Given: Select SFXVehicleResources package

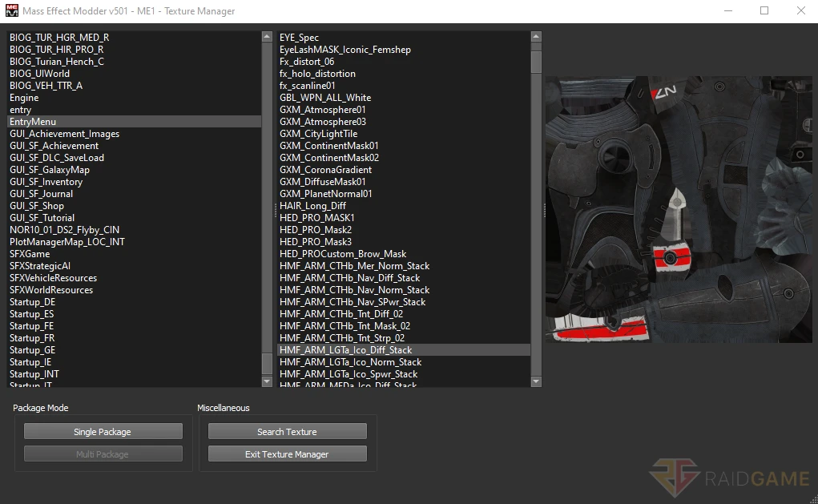Looking at the screenshot, I should click(x=134, y=277).
